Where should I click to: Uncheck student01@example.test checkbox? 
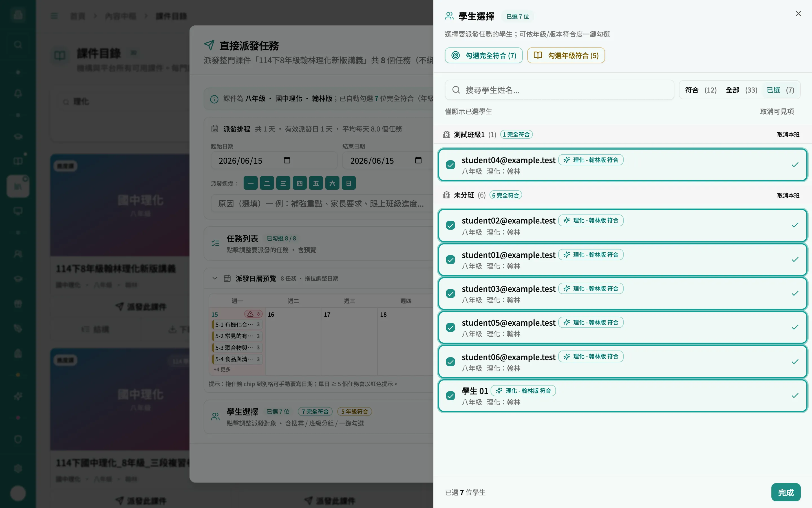point(450,260)
